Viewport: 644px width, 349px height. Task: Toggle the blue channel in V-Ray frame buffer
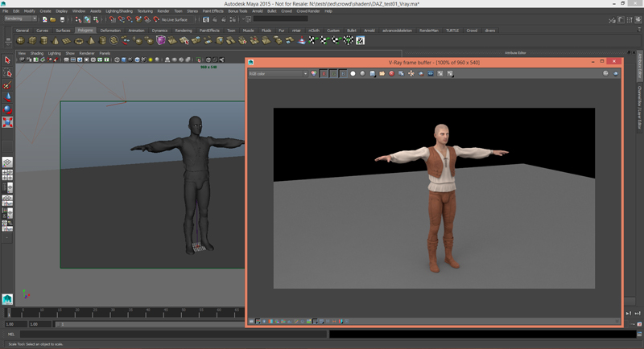343,74
